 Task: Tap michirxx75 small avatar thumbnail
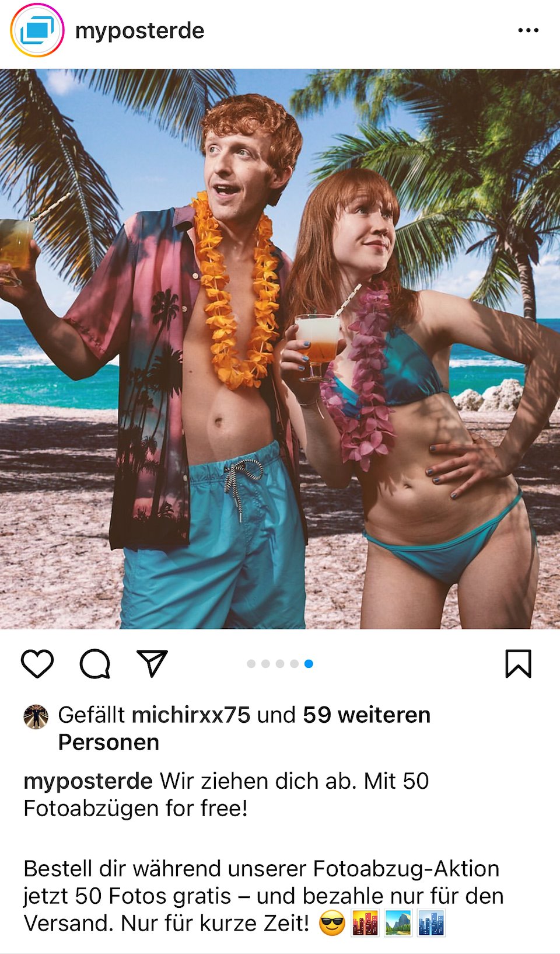point(36,716)
